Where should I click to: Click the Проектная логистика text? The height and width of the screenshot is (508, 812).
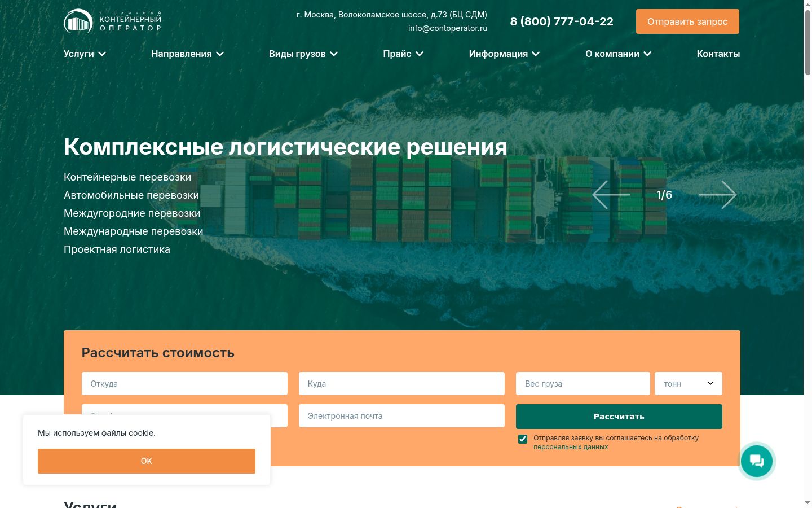117,249
